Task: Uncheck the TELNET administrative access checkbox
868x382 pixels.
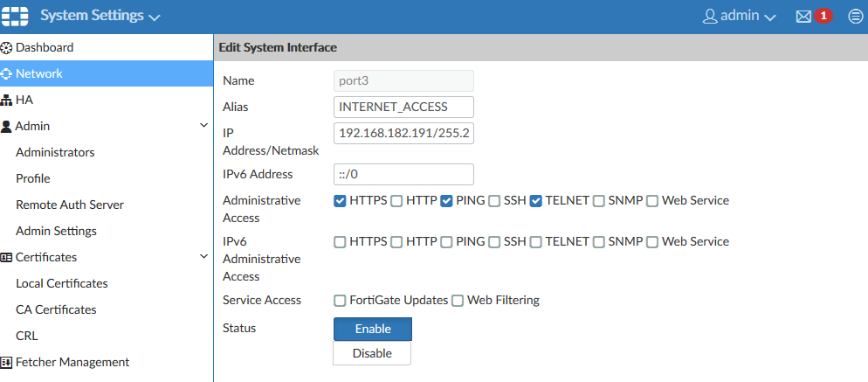Action: click(536, 201)
